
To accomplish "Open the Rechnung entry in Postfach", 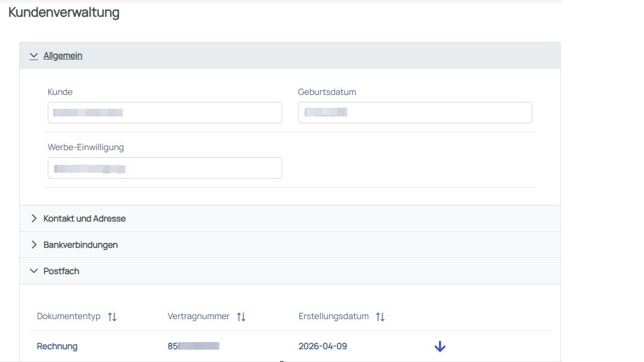I will [57, 346].
